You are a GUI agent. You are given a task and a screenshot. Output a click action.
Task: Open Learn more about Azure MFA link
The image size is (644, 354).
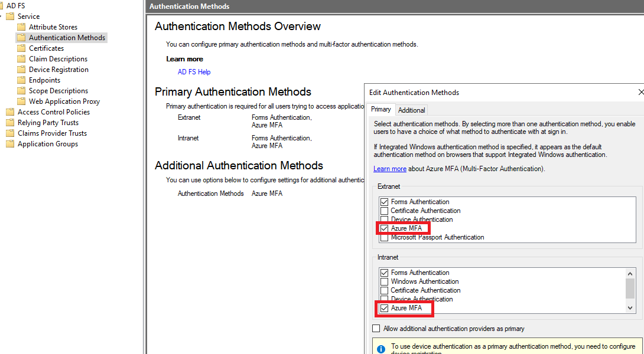tap(390, 169)
